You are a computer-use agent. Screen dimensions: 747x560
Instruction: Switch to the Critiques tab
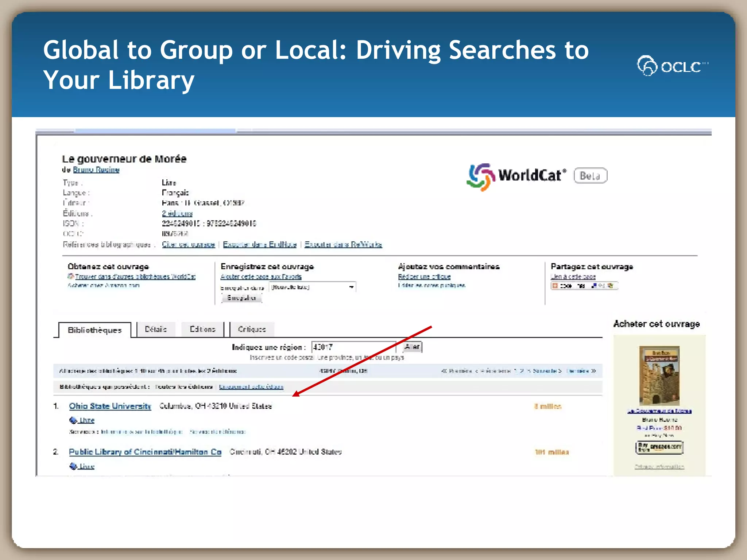[252, 330]
